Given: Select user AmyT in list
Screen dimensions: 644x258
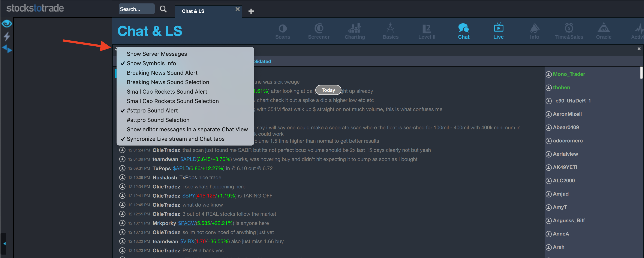Looking at the screenshot, I should [560, 207].
